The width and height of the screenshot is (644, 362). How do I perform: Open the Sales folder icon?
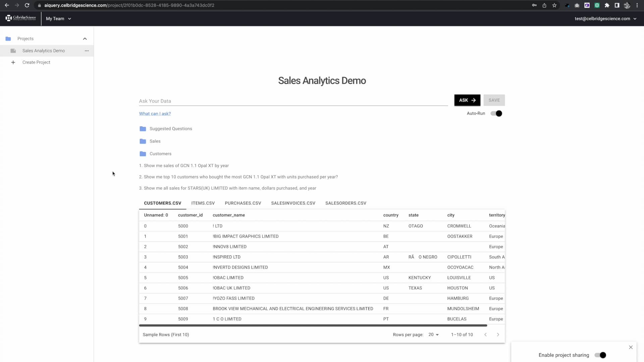[143, 141]
